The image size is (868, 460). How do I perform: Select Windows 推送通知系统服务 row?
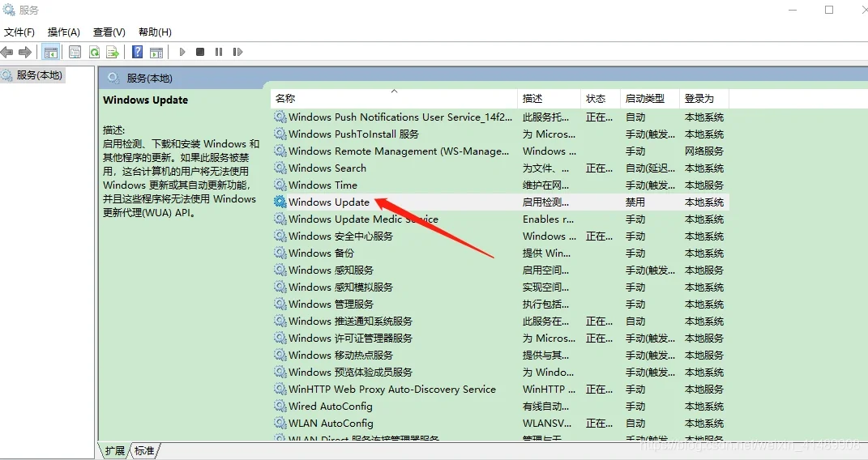(500, 322)
